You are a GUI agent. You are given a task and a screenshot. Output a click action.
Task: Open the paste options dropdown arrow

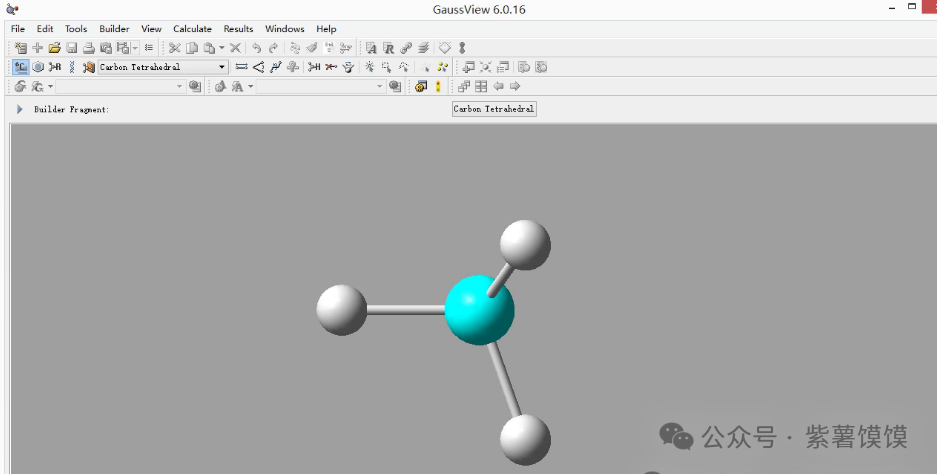222,47
